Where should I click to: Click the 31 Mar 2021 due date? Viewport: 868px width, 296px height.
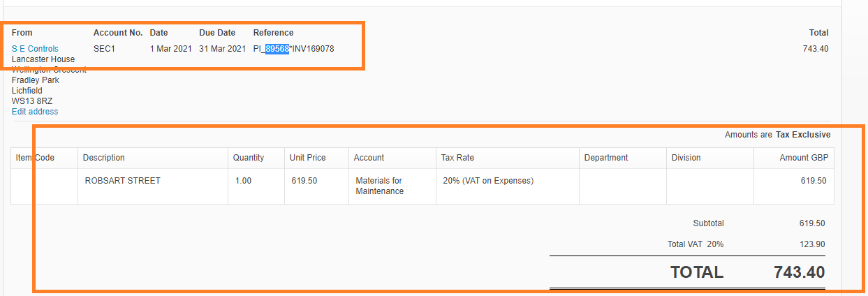222,49
